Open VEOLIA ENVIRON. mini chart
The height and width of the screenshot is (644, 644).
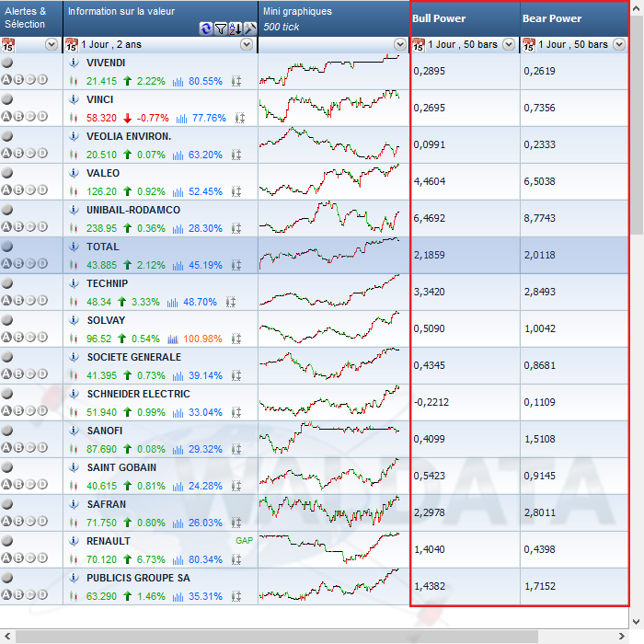pos(329,144)
